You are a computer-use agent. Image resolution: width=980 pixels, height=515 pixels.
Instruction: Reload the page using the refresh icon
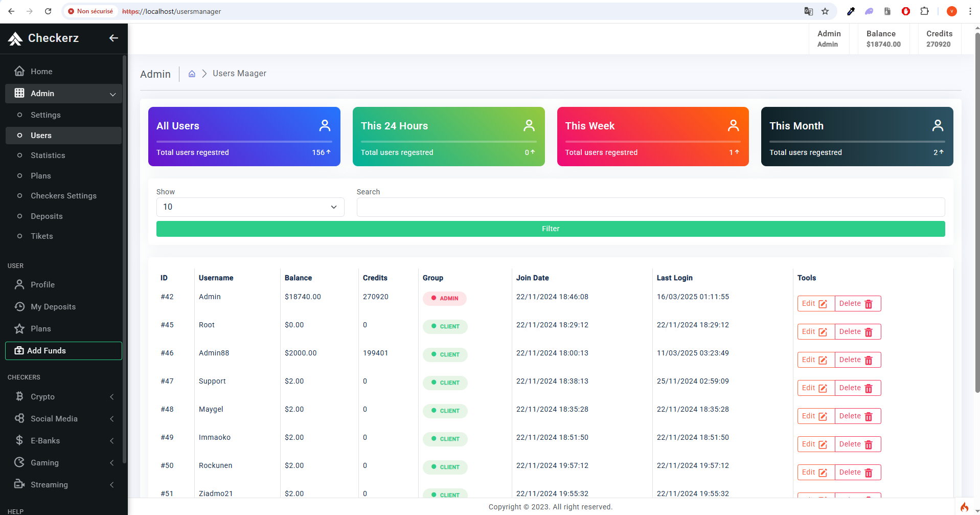(48, 11)
